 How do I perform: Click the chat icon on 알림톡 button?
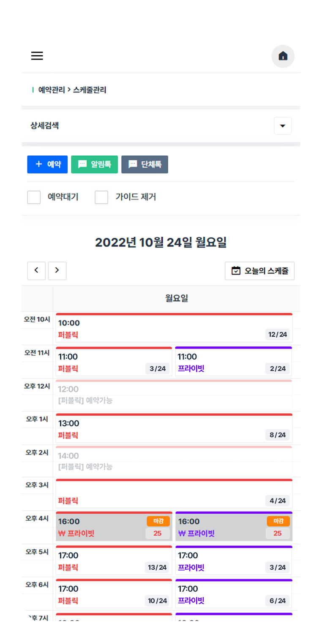83,164
